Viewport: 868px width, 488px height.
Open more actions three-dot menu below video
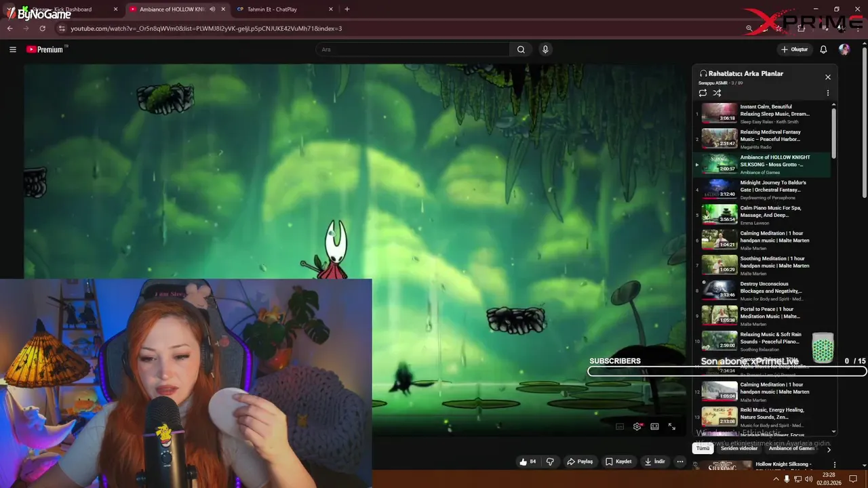tap(680, 462)
